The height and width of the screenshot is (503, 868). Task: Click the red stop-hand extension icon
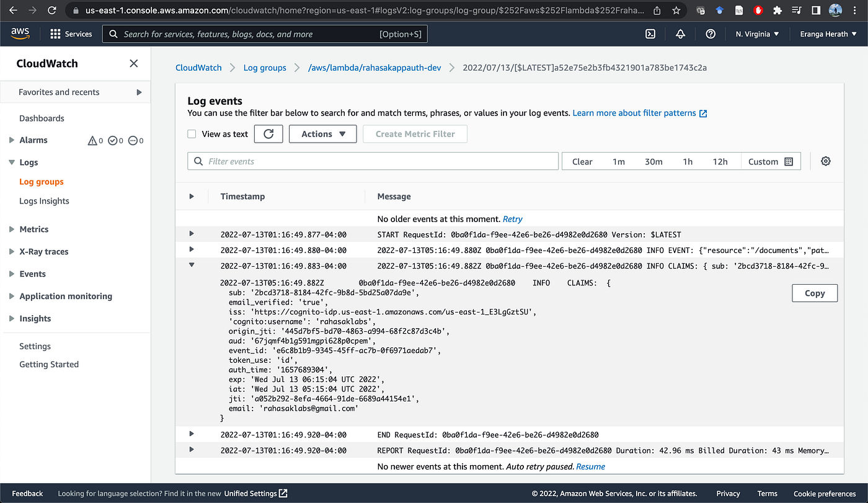758,11
